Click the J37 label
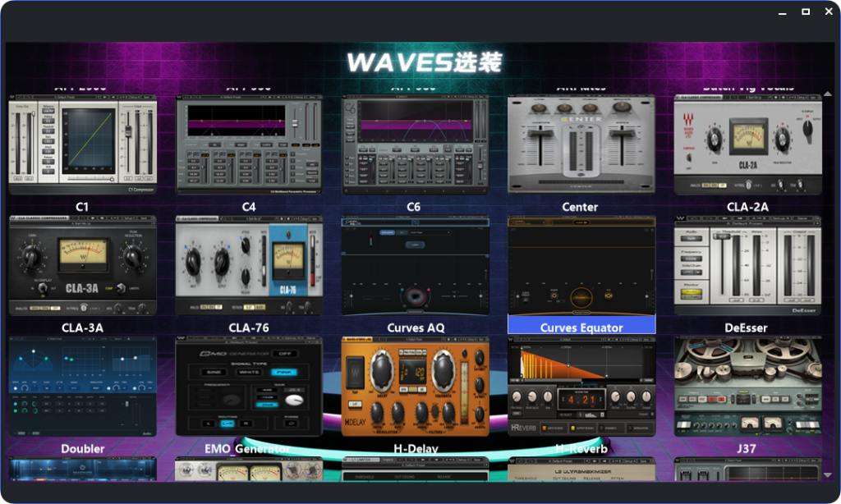 point(747,449)
